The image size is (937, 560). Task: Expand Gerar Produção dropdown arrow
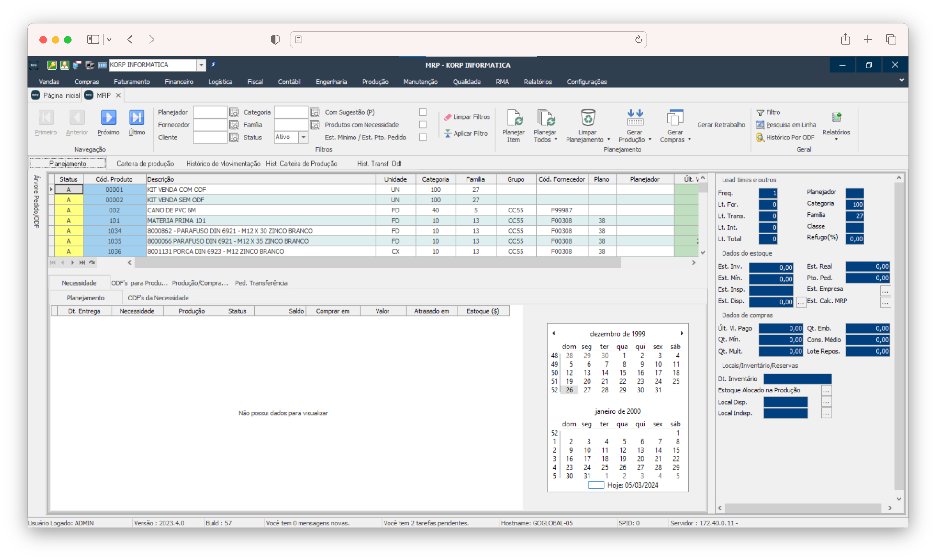[650, 140]
